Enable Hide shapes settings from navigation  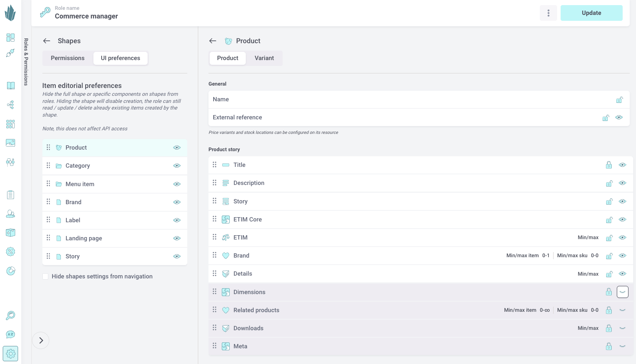click(46, 276)
